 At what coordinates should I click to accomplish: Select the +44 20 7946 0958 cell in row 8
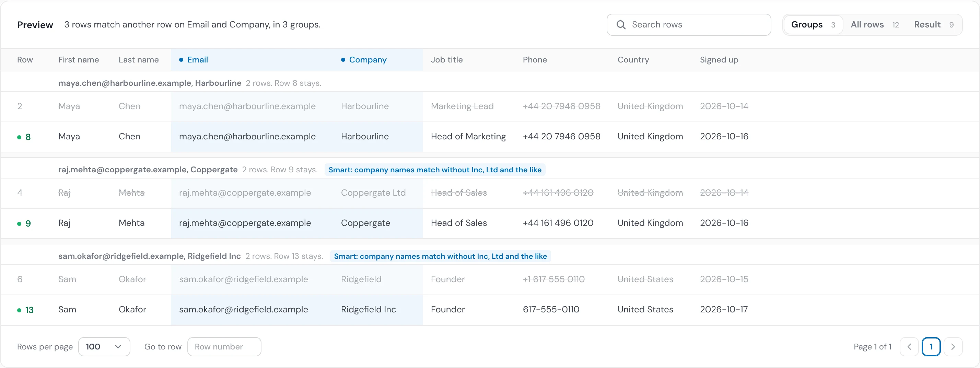[x=561, y=137]
